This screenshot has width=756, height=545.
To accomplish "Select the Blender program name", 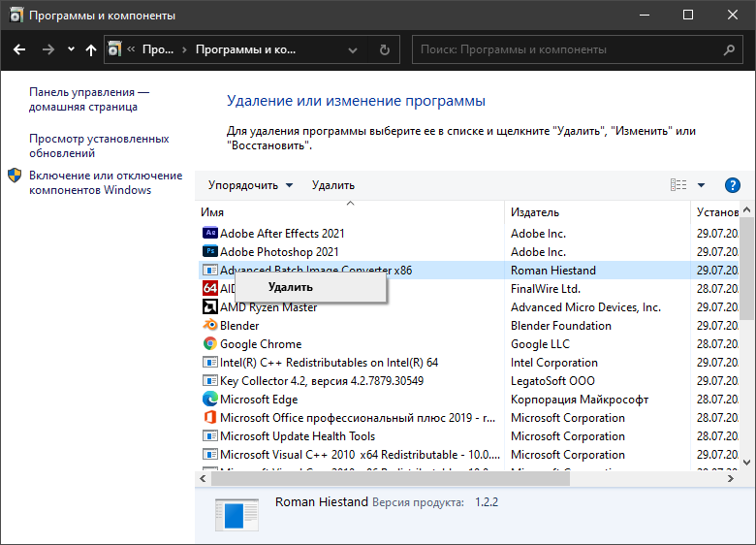I will coord(239,326).
